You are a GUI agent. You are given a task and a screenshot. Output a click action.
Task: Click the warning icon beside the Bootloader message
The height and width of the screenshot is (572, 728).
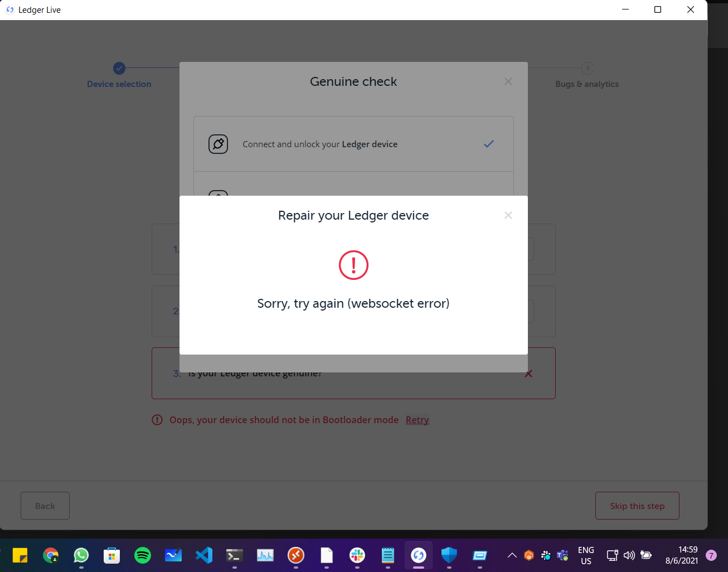pos(157,419)
